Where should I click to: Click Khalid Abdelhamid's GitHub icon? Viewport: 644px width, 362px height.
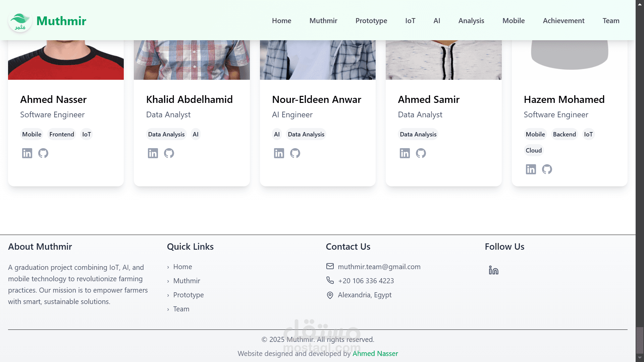[x=169, y=153]
